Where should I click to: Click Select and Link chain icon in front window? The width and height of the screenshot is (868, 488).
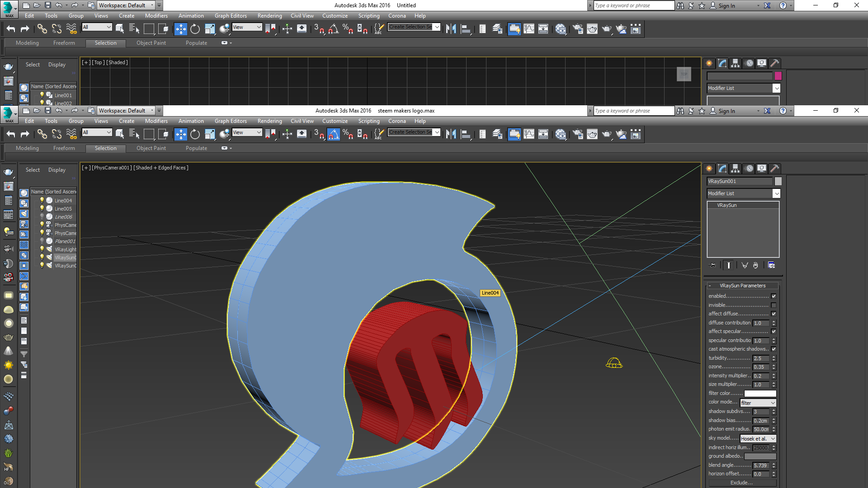pos(42,134)
